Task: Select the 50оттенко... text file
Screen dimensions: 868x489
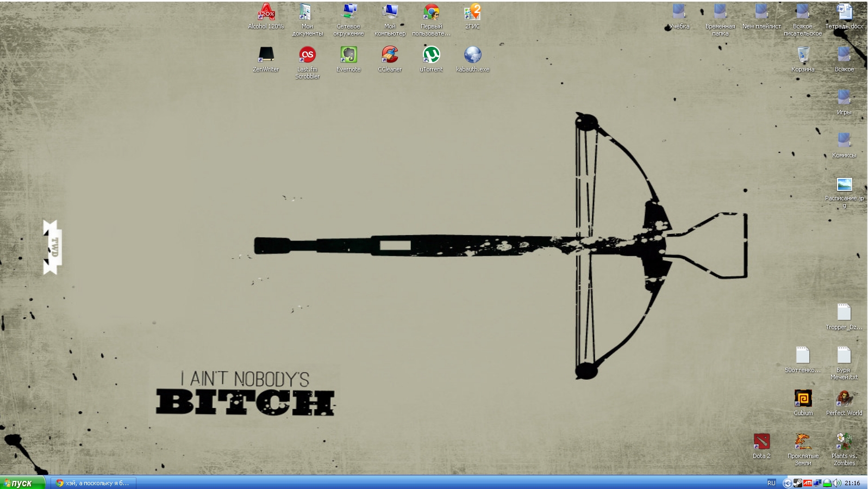Action: 803,360
